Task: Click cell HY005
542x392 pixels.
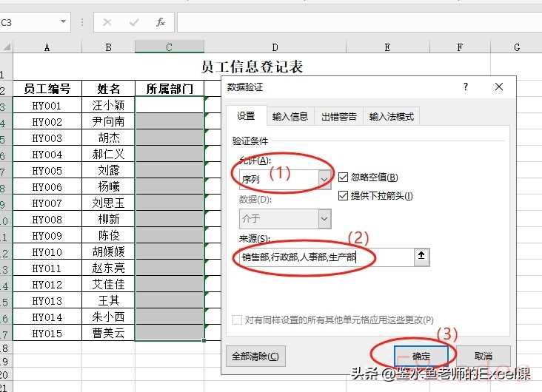Action: [x=47, y=170]
